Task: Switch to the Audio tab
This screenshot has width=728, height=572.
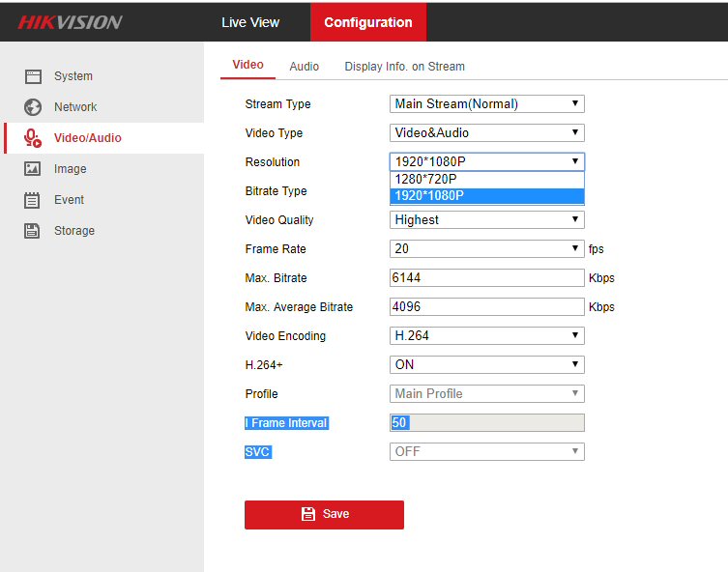Action: pos(304,67)
